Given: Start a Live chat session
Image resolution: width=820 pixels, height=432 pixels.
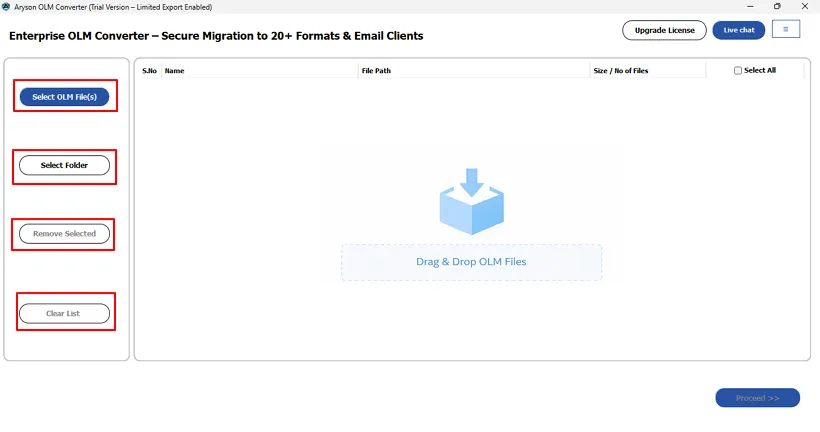Looking at the screenshot, I should pyautogui.click(x=739, y=30).
